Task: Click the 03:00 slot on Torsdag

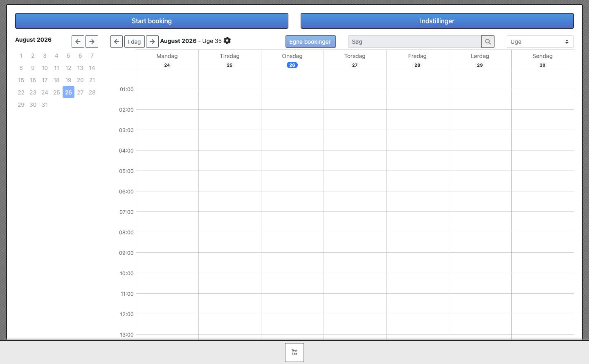Action: (355, 140)
